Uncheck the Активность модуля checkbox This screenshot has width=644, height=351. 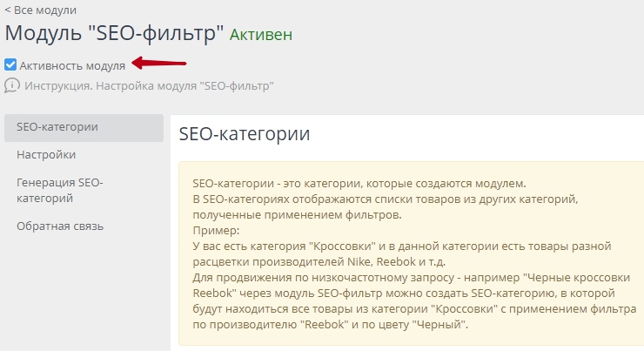point(10,64)
